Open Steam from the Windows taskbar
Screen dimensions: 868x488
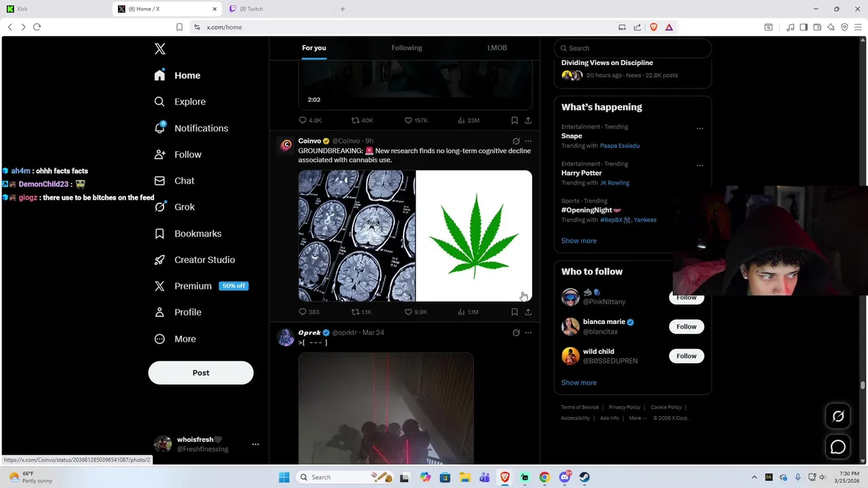pyautogui.click(x=585, y=477)
